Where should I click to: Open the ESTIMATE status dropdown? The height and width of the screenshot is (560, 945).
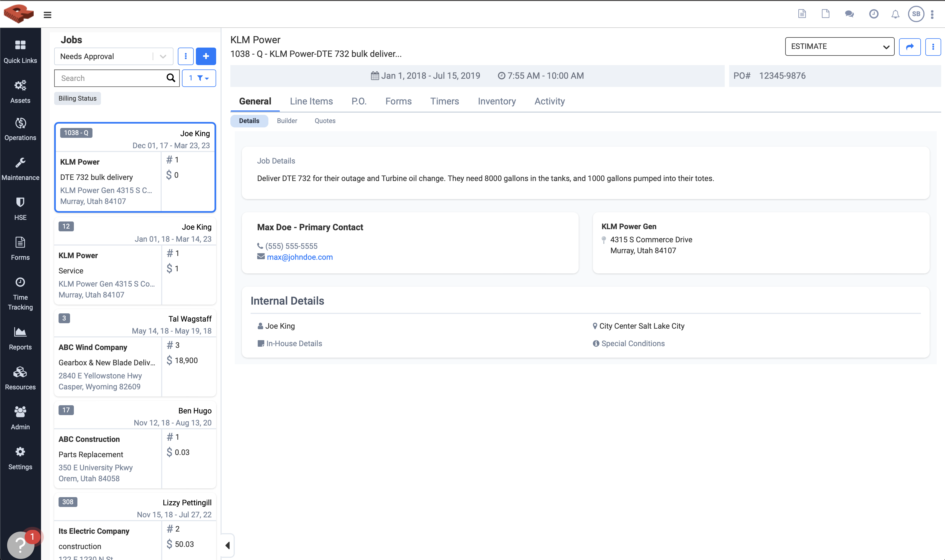click(839, 46)
